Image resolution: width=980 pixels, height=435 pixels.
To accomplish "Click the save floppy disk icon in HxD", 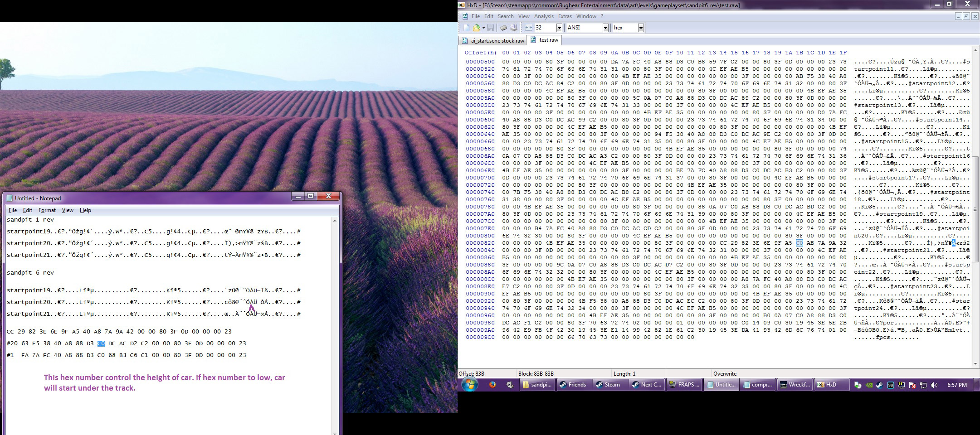I will click(490, 28).
